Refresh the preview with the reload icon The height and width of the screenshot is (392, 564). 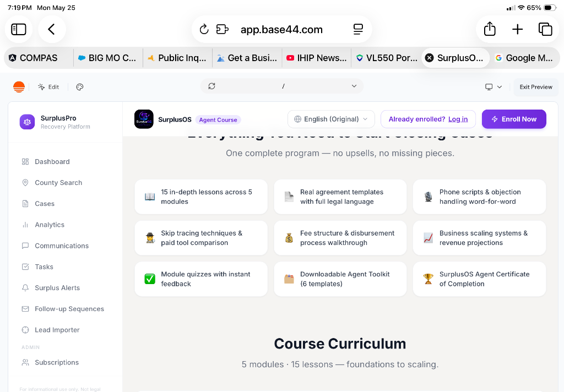(x=212, y=86)
